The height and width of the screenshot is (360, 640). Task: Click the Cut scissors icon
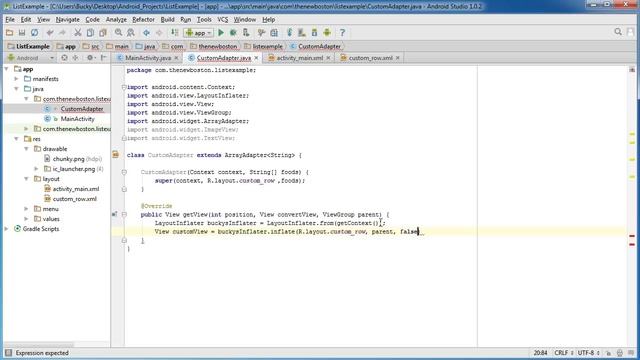click(78, 33)
